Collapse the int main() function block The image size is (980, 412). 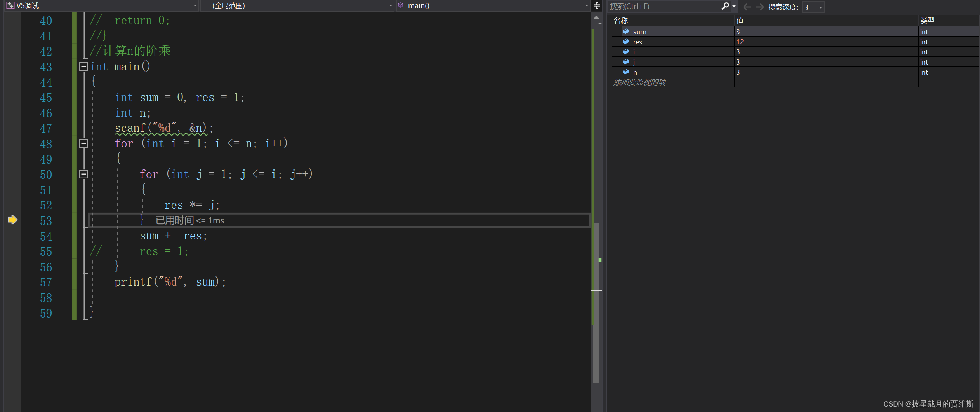[83, 66]
